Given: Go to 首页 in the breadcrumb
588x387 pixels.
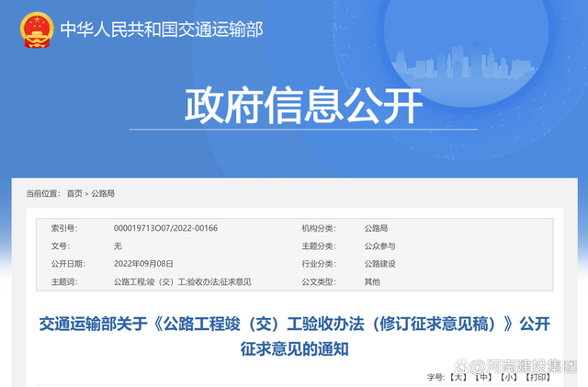Looking at the screenshot, I should tap(74, 194).
